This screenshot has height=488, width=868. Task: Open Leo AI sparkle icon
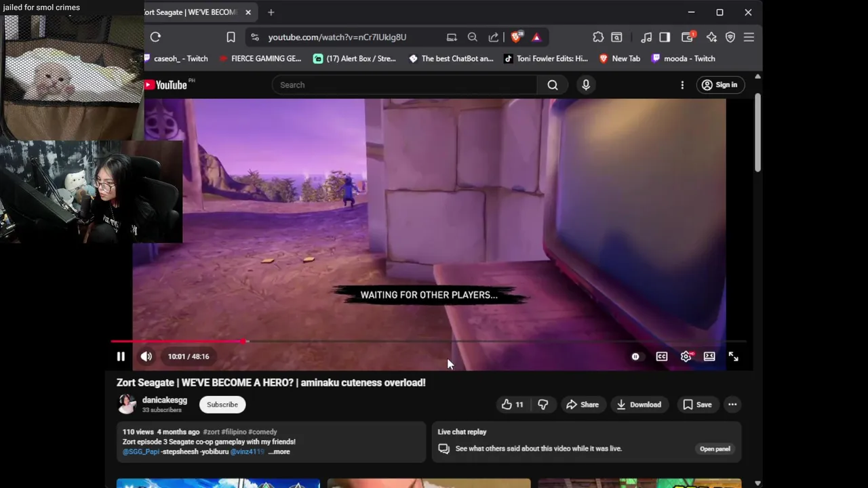(x=711, y=37)
